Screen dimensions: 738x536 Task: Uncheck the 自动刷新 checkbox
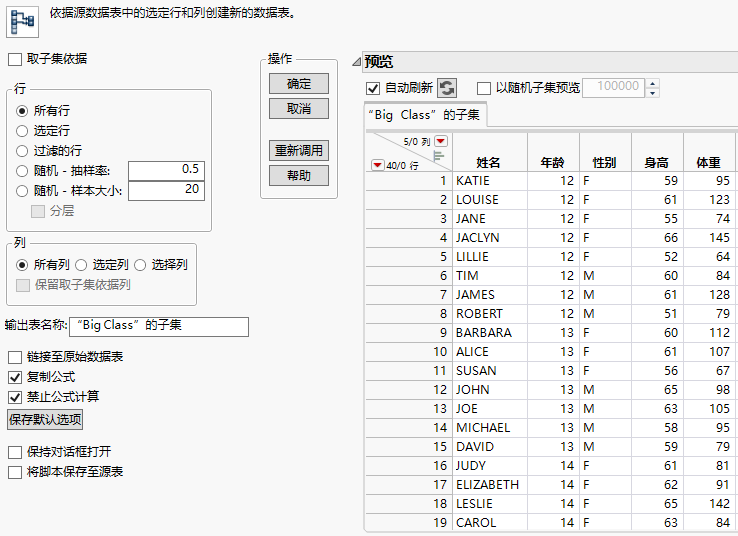click(374, 88)
